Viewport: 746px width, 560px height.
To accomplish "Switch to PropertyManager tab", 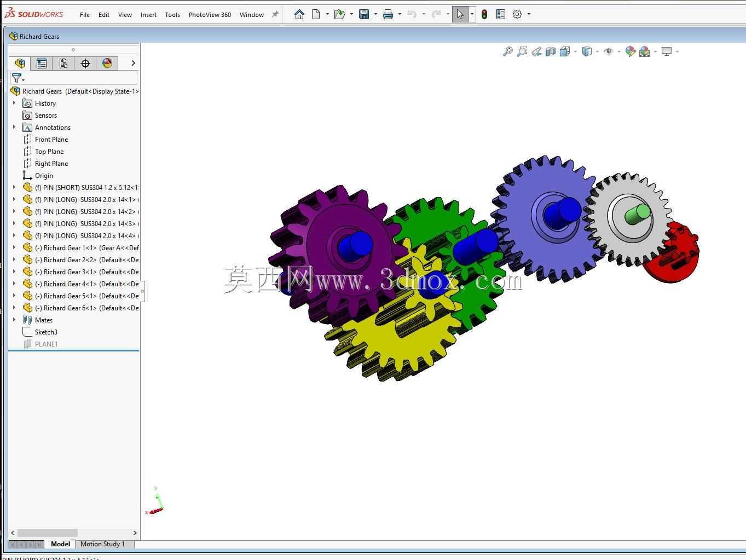I will [x=42, y=63].
